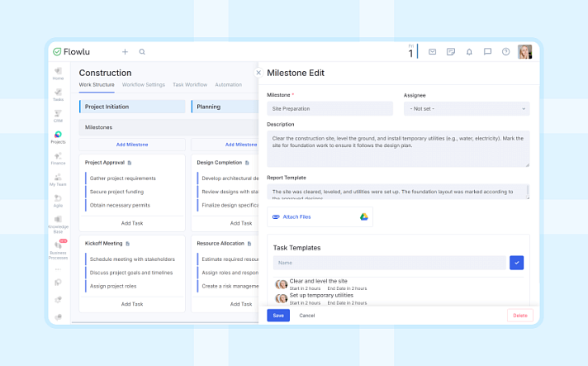Image resolution: width=588 pixels, height=366 pixels.
Task: Click the document icon beside Design Completion
Action: (x=247, y=163)
